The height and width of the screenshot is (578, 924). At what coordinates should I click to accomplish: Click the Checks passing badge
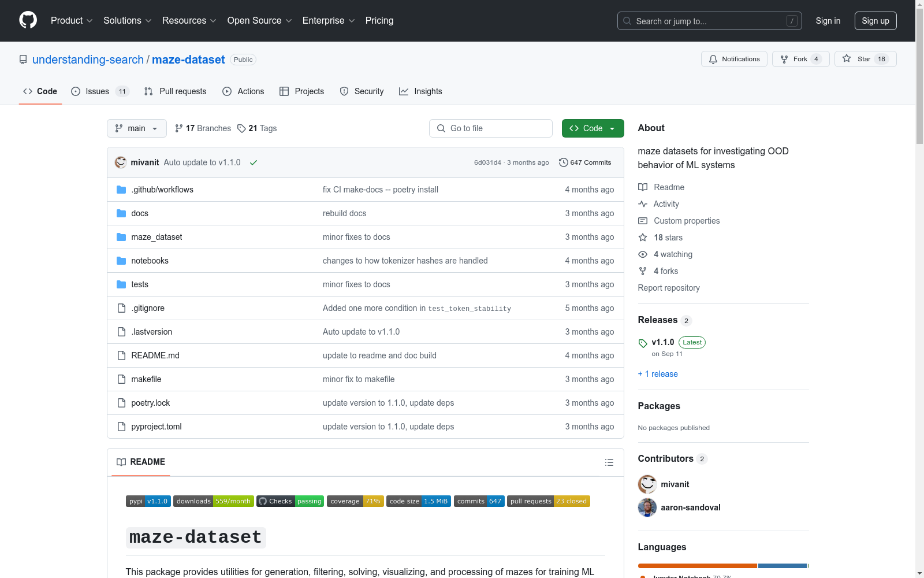coord(290,501)
